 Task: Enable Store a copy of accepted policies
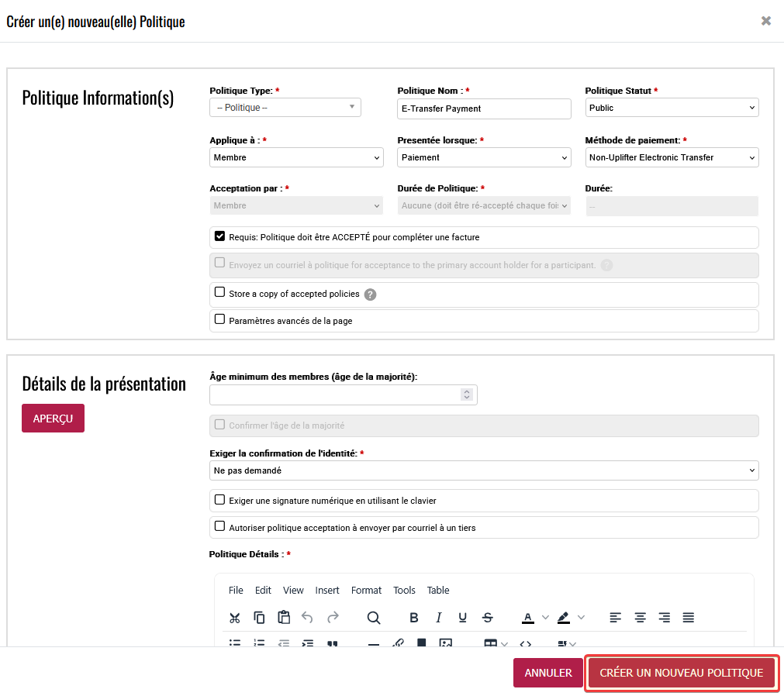click(220, 293)
